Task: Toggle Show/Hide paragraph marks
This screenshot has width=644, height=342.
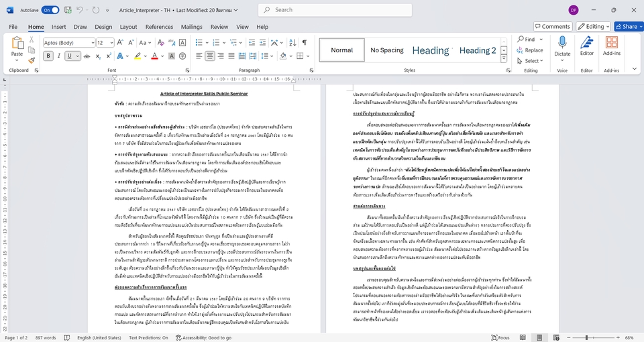Action: [x=305, y=42]
